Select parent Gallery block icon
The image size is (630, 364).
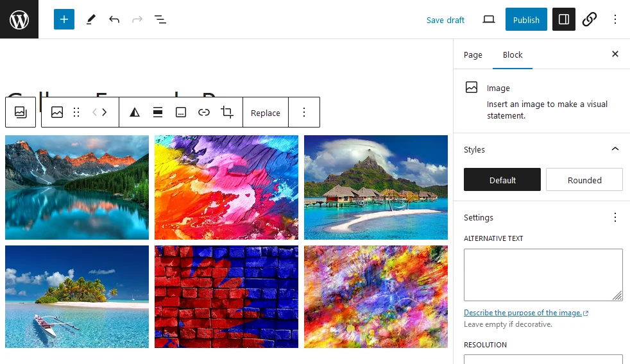[x=21, y=112]
